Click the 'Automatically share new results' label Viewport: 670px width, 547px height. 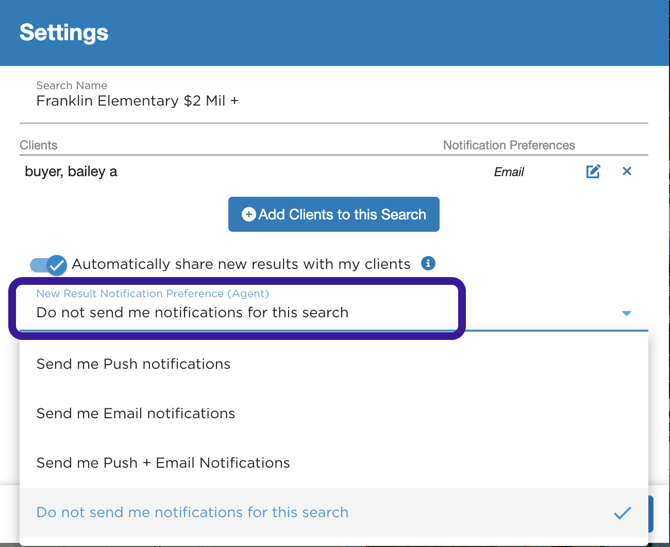[x=241, y=264]
